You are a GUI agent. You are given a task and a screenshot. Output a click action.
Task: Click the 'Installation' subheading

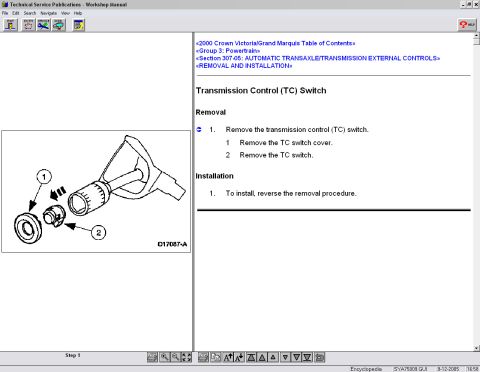click(x=214, y=176)
